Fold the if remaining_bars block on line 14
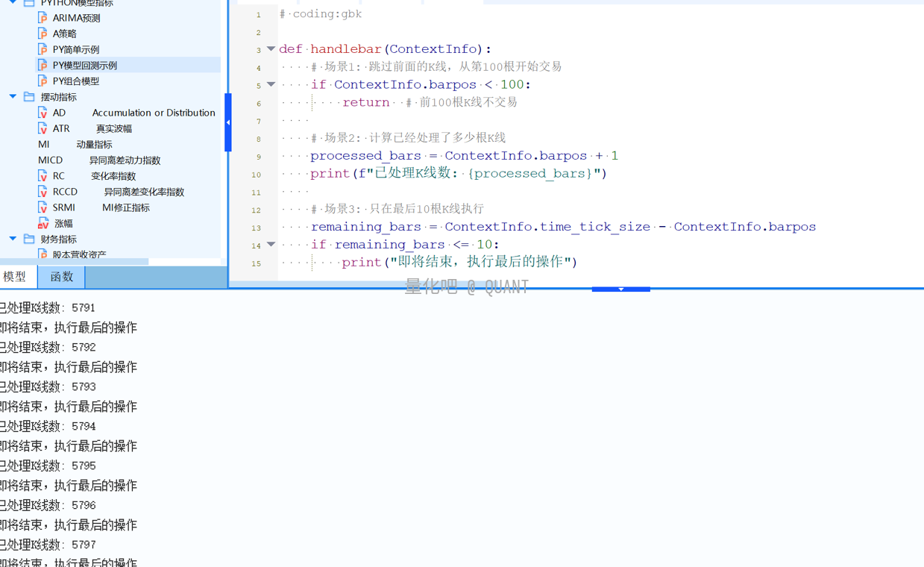 tap(271, 245)
